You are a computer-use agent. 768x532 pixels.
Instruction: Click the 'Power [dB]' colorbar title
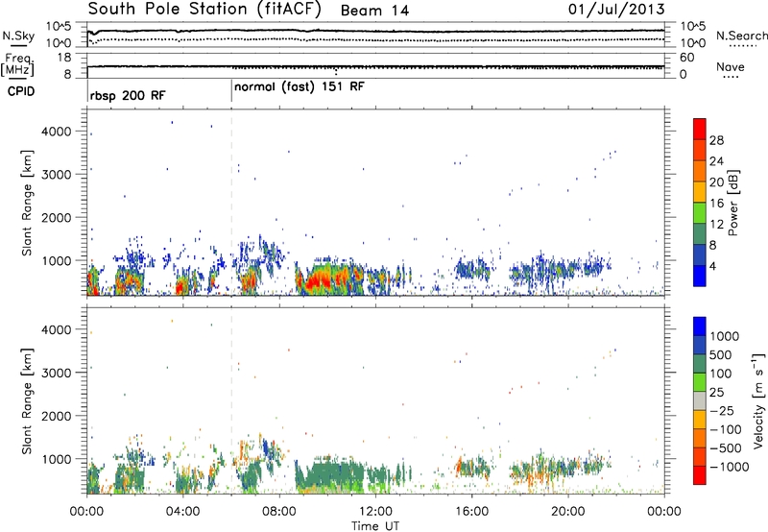[732, 203]
